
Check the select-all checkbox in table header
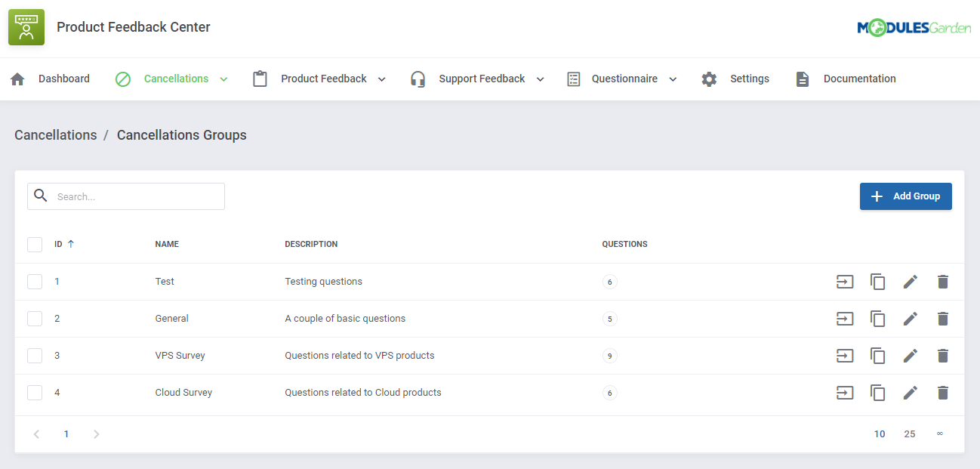[35, 244]
